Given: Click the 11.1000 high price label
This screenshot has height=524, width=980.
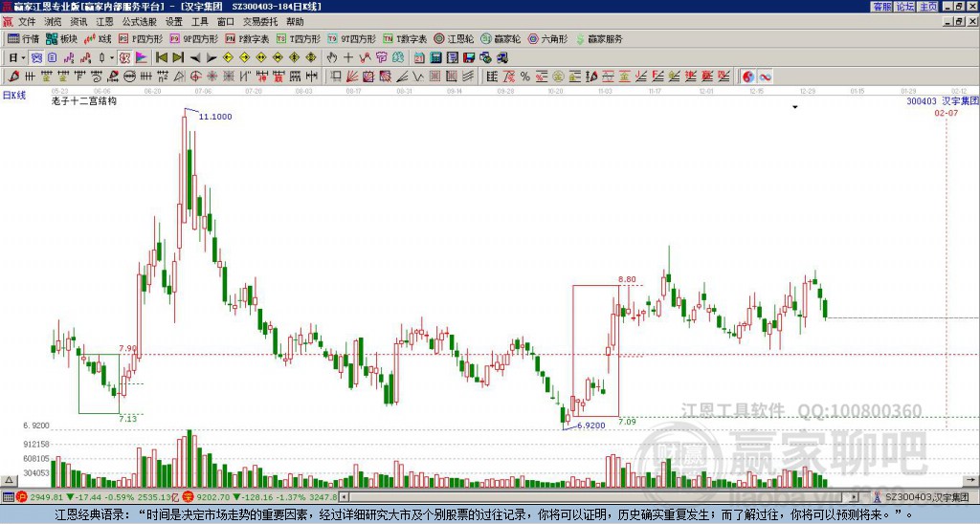Looking at the screenshot, I should (x=215, y=116).
